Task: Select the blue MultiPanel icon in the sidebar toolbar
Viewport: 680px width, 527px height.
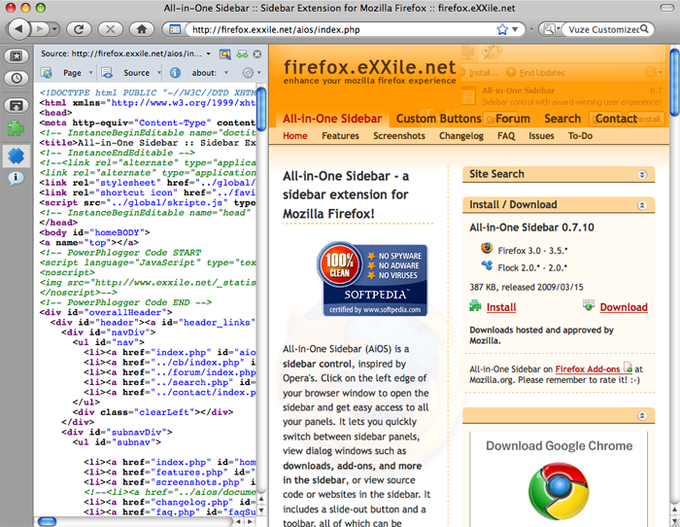Action: [16, 155]
